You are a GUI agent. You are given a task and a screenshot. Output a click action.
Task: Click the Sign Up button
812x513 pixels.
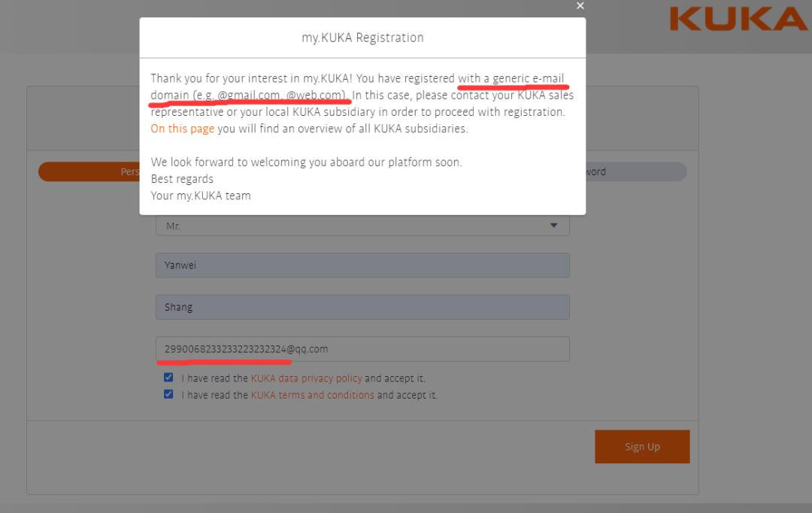click(x=642, y=447)
